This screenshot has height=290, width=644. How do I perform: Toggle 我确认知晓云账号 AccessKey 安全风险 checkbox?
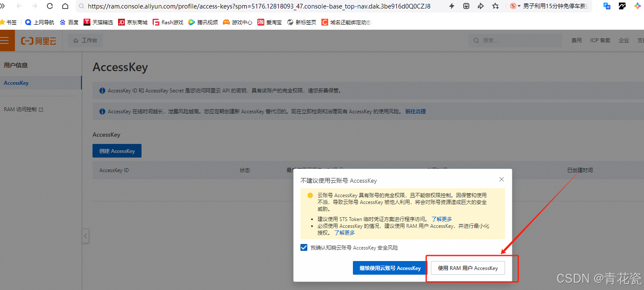304,247
